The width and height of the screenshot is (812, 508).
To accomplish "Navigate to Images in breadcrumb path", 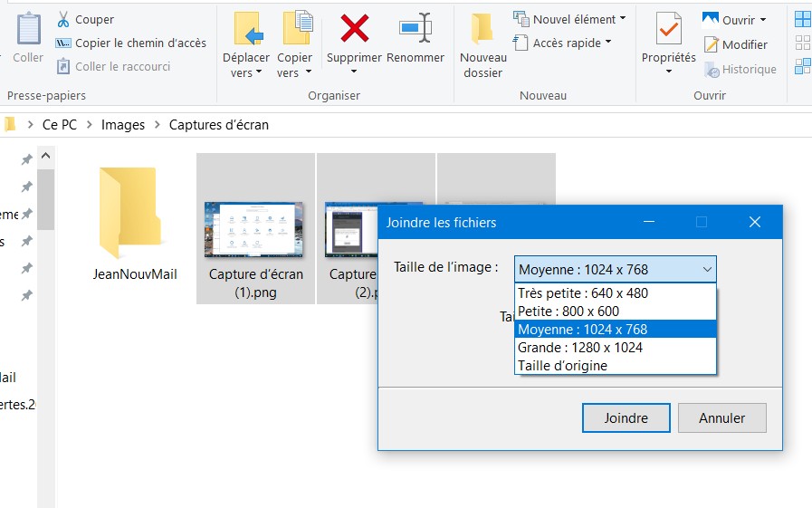I will click(123, 125).
